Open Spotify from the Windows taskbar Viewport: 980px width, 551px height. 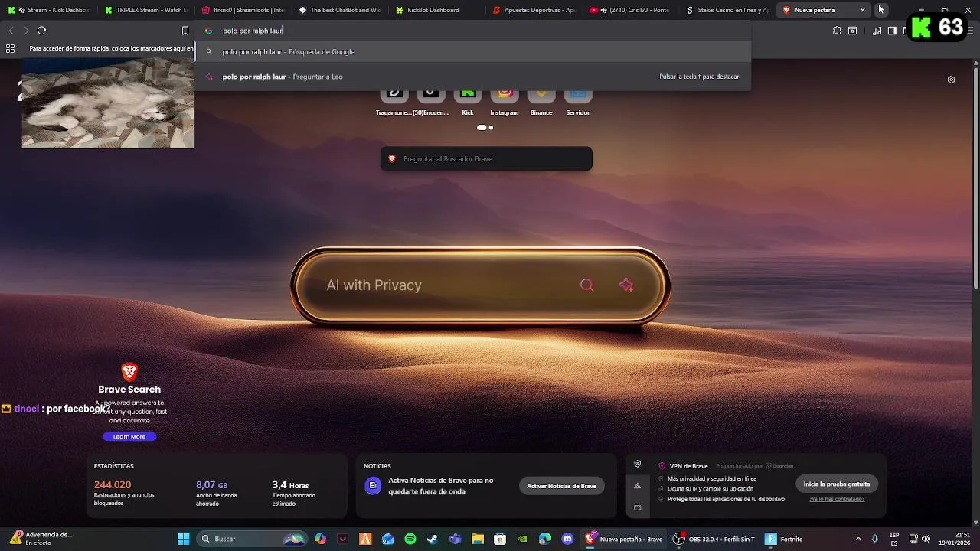[410, 539]
